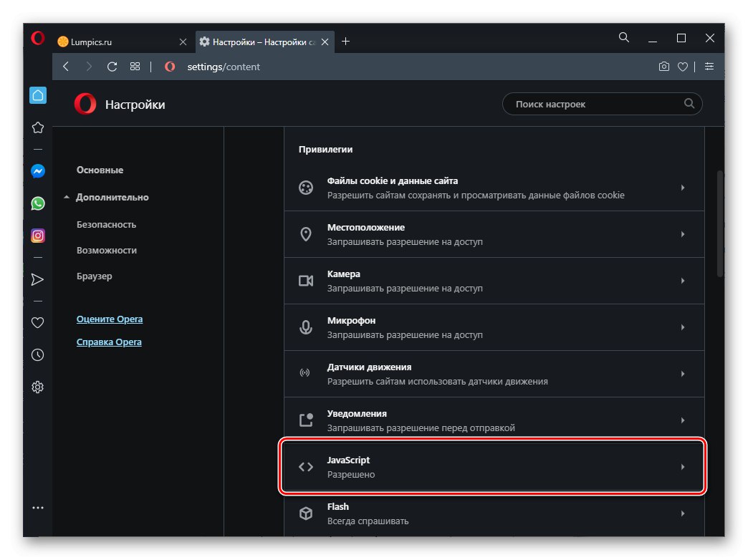Expand the Камера permission row
The image size is (748, 560).
tap(494, 281)
